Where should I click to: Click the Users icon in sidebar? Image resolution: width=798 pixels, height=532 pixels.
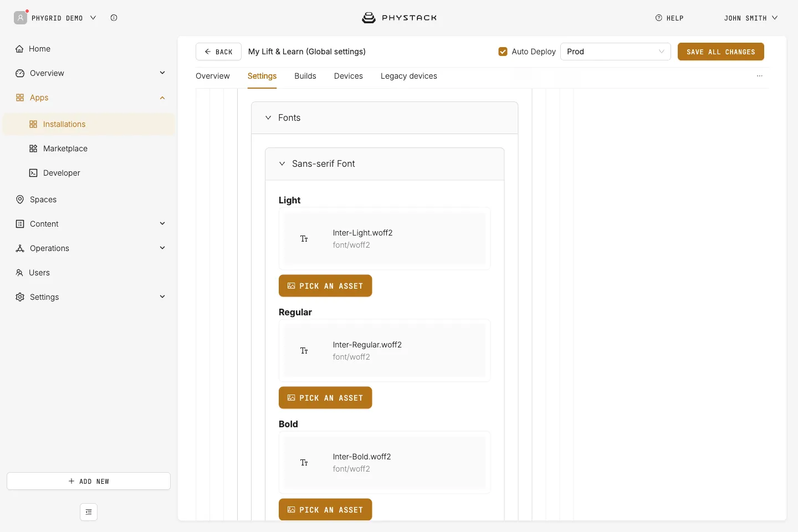pyautogui.click(x=19, y=273)
